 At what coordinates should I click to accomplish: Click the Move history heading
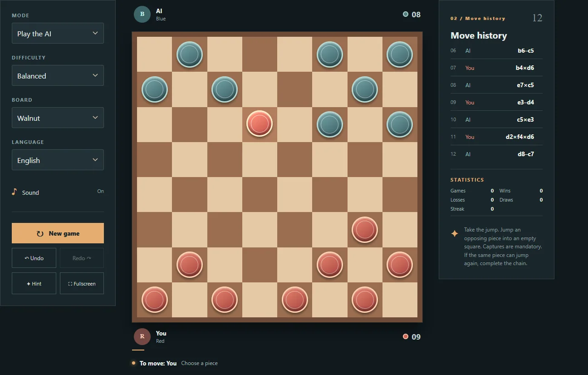479,35
